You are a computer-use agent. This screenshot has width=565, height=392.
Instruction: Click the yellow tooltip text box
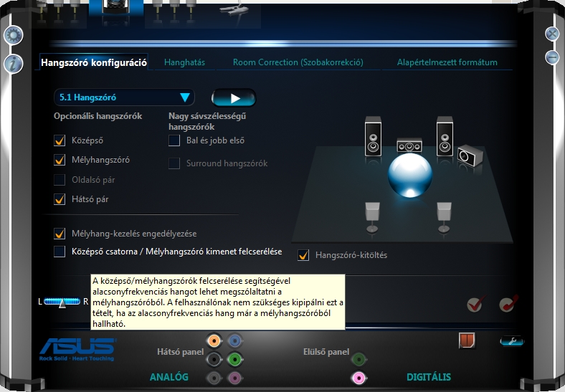218,302
